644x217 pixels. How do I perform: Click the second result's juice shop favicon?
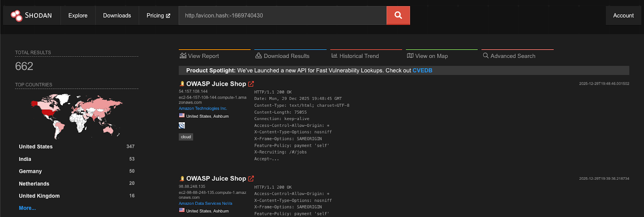tap(182, 179)
